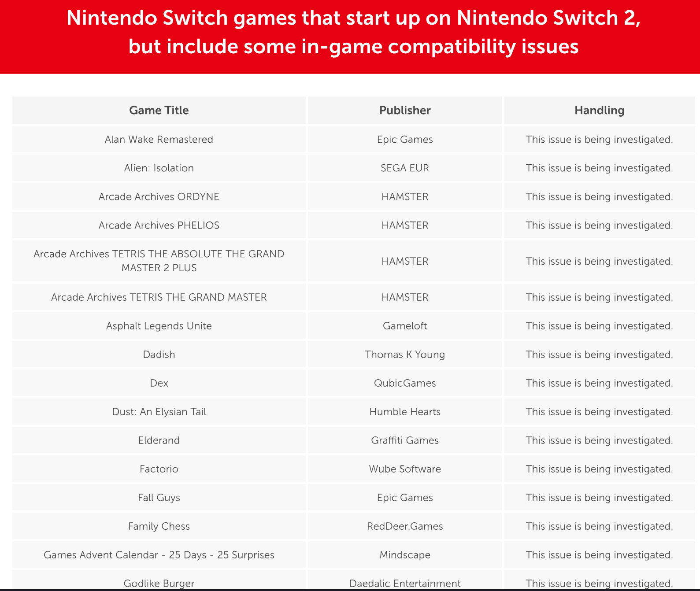This screenshot has height=591, width=700.
Task: Select the QubicGames publisher cell
Action: (x=405, y=383)
